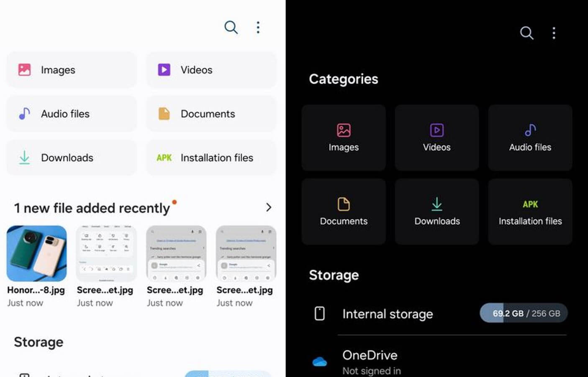This screenshot has width=588, height=377.
Task: Select Audio files in light panel
Action: pyautogui.click(x=72, y=114)
